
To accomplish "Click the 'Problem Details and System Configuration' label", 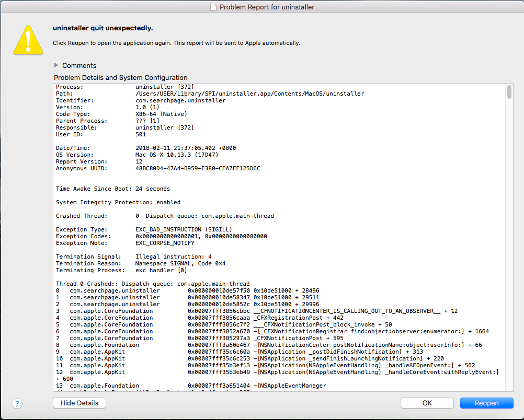I will point(121,77).
